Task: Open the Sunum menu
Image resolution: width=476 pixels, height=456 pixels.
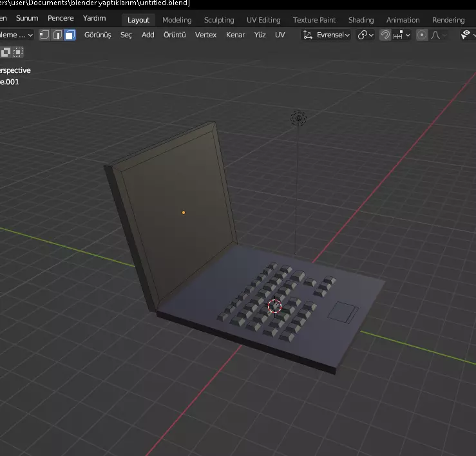Action: pyautogui.click(x=27, y=18)
